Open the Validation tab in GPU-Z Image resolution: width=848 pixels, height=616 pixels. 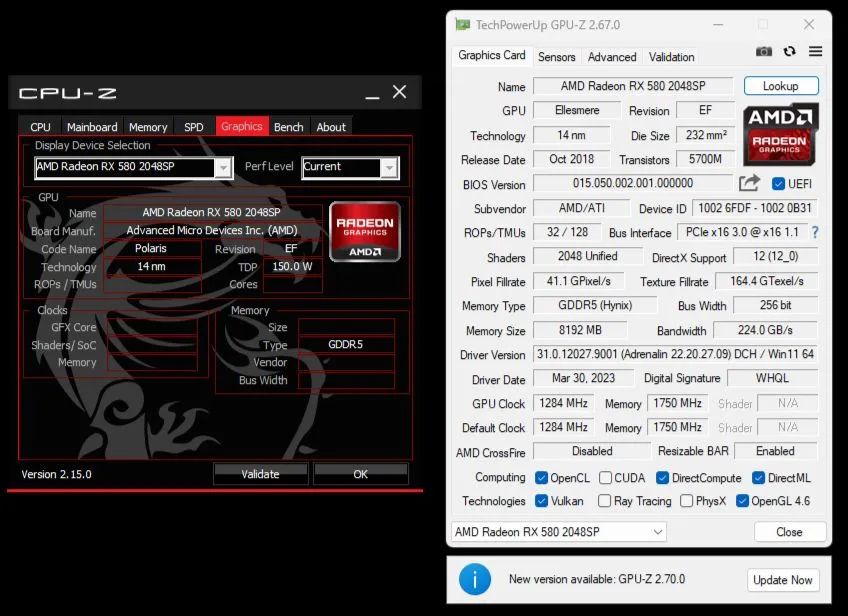coord(671,57)
